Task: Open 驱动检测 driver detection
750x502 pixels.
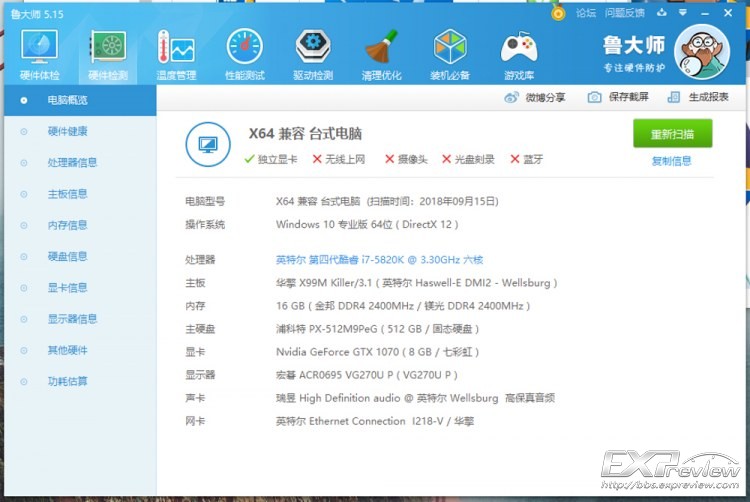Action: pos(313,54)
